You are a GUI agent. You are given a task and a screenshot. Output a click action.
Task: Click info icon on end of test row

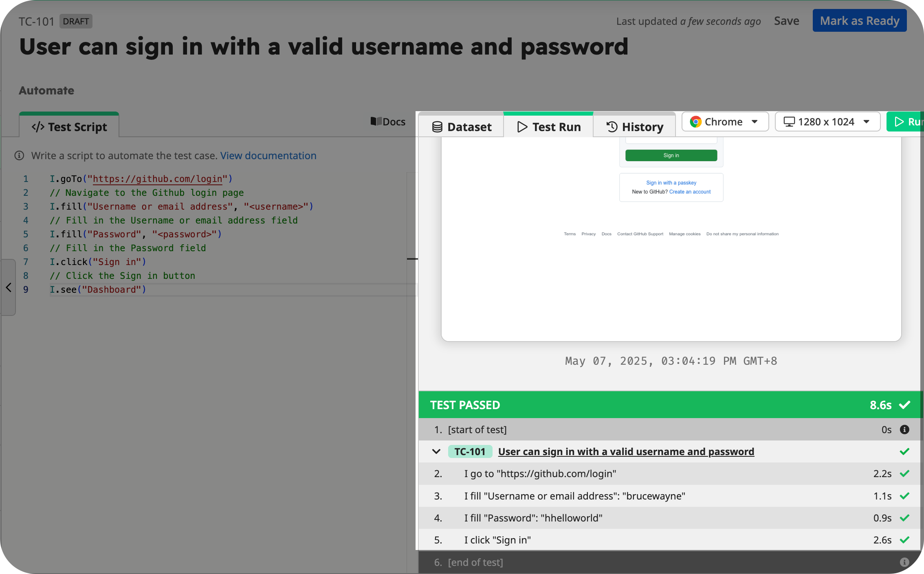coord(904,562)
